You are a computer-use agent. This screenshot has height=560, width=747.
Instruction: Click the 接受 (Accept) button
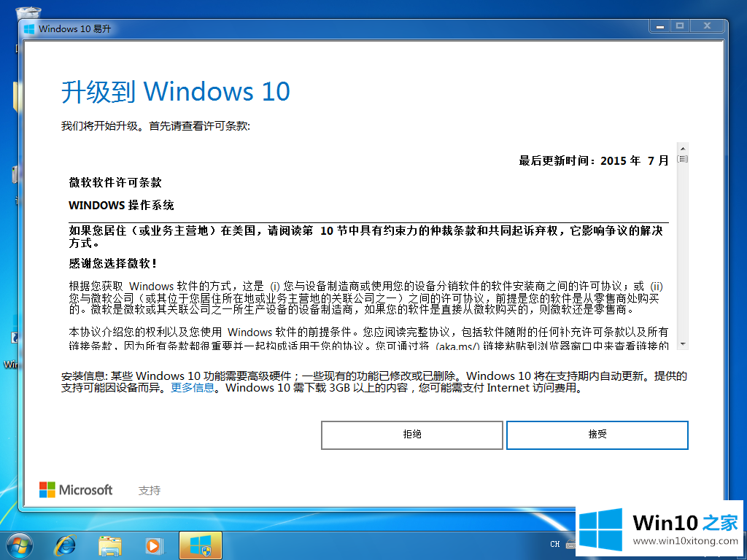coord(597,435)
